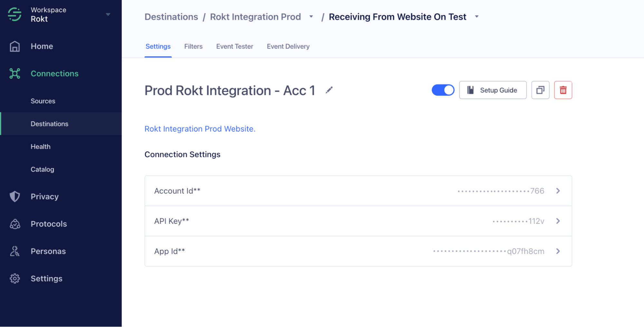Viewport: 644px width, 327px height.
Task: Click the Connections sidebar label
Action: 54,74
